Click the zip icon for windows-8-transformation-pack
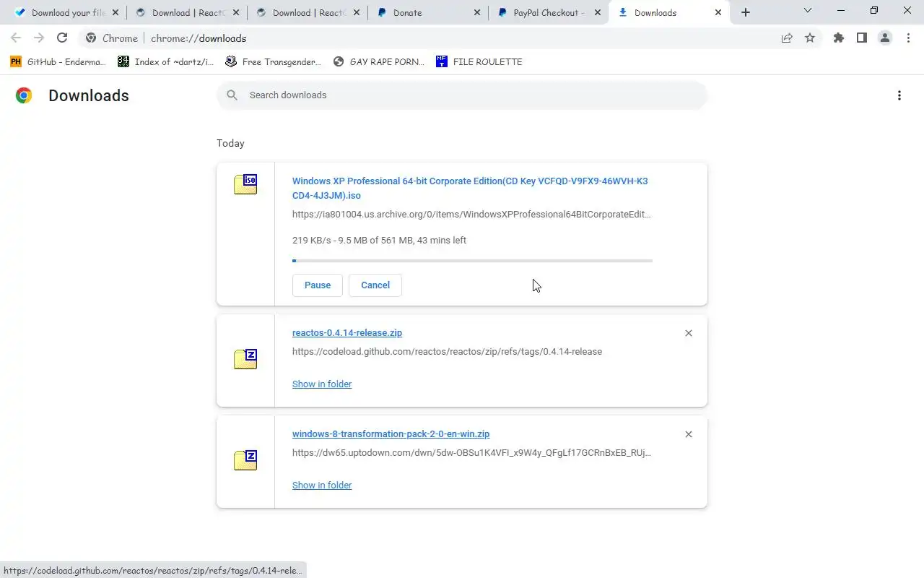Screen dimensions: 924x578 tap(245, 460)
